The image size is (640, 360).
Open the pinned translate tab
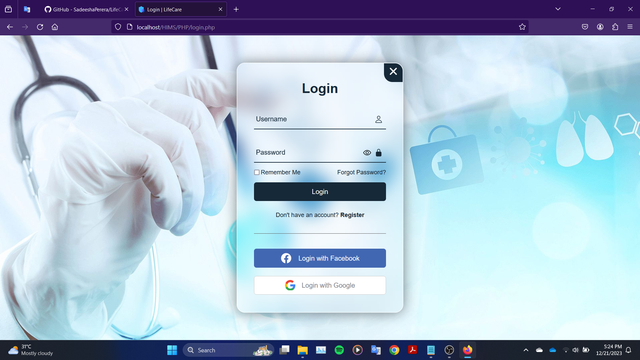(x=27, y=9)
